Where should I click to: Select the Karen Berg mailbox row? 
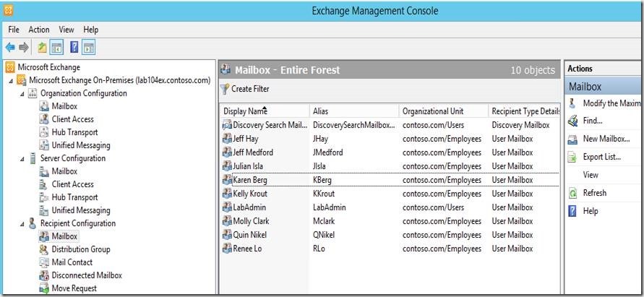click(x=250, y=180)
